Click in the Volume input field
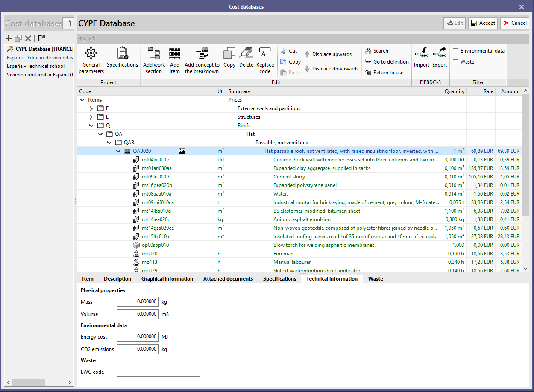The width and height of the screenshot is (534, 392). (x=138, y=314)
